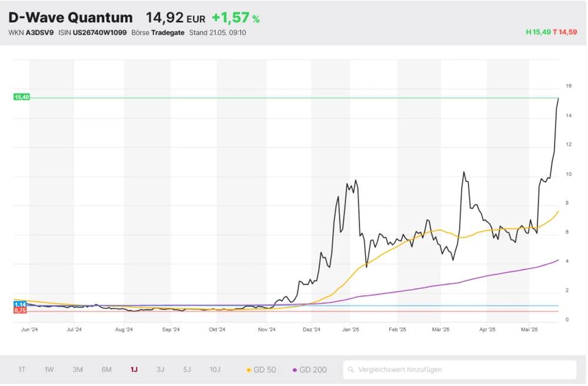Show the 3M chart period
The image size is (588, 386).
[x=78, y=370]
